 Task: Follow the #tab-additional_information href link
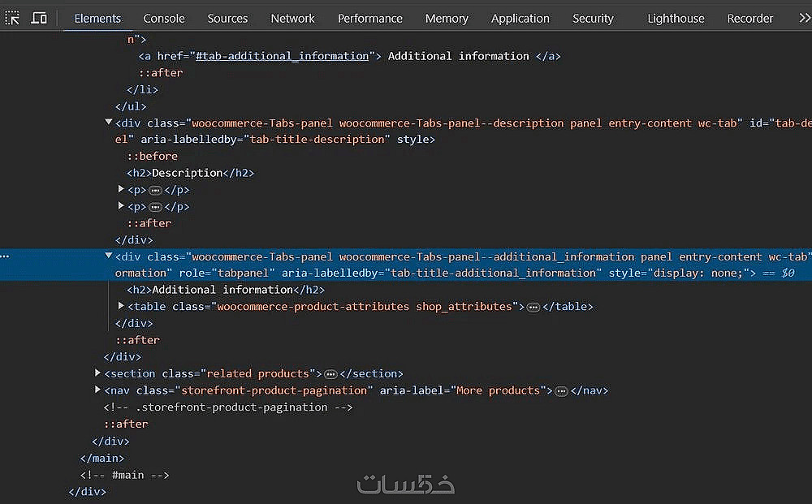coord(282,56)
